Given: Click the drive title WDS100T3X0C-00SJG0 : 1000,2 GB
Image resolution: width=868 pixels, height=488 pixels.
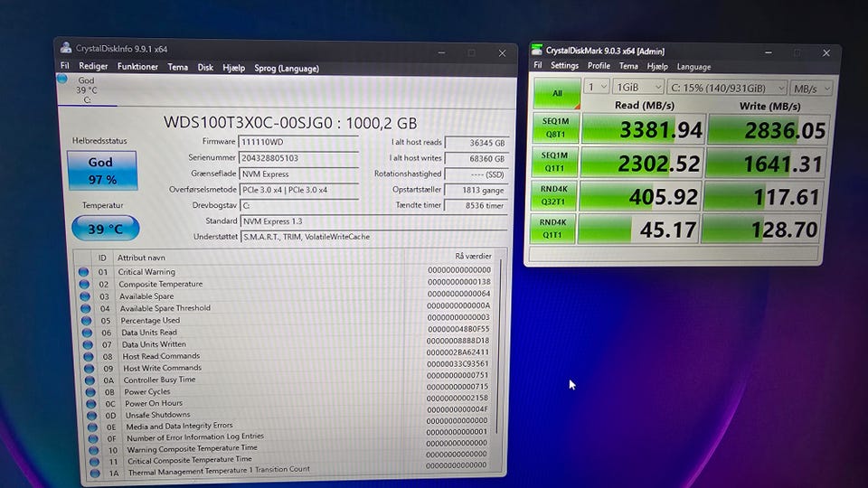Looking at the screenshot, I should [x=290, y=123].
